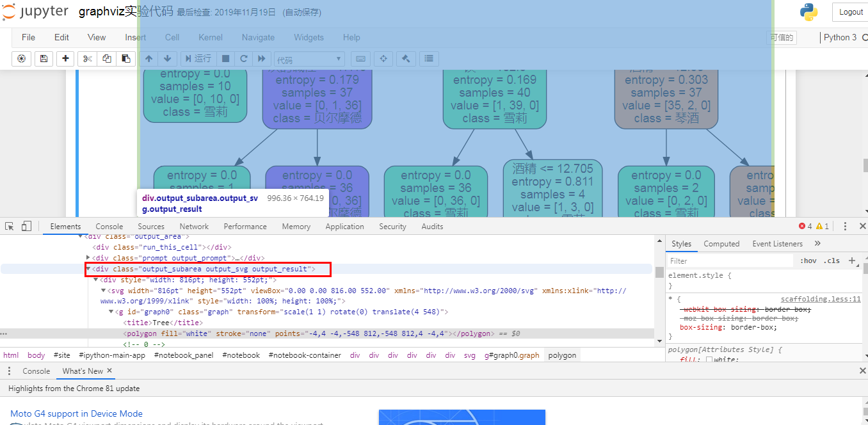
Task: Expand the prompt output_prompt div node
Action: click(x=88, y=258)
